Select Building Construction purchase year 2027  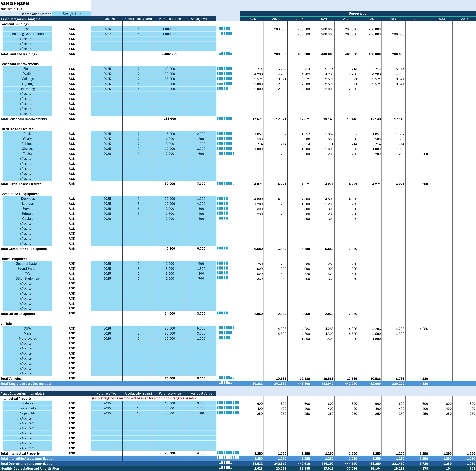(x=107, y=34)
